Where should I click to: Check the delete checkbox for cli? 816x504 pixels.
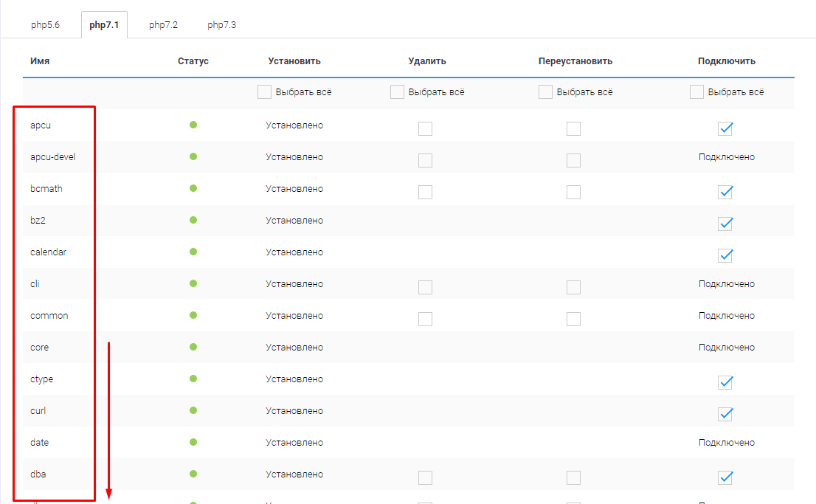pyautogui.click(x=425, y=288)
